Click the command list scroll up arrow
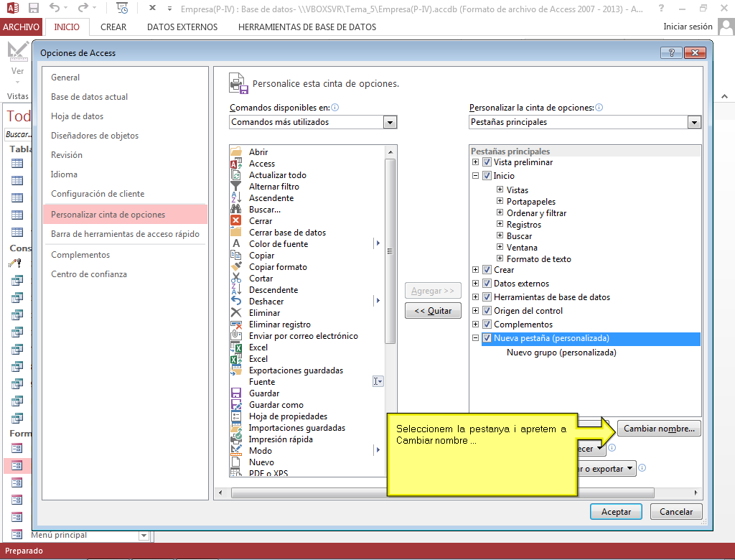Viewport: 735px width, 560px height. (390, 152)
